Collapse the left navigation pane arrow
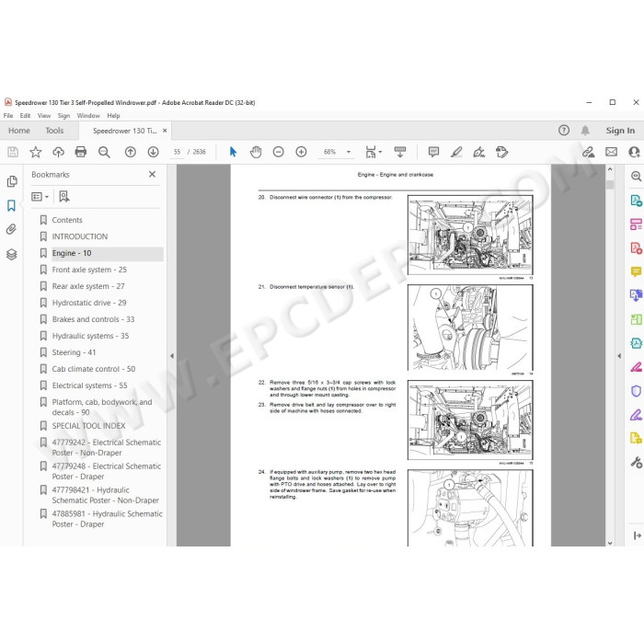 (x=172, y=356)
